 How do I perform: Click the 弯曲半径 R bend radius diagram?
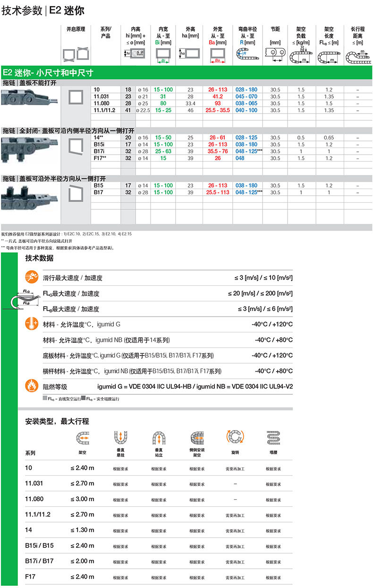[x=246, y=55]
